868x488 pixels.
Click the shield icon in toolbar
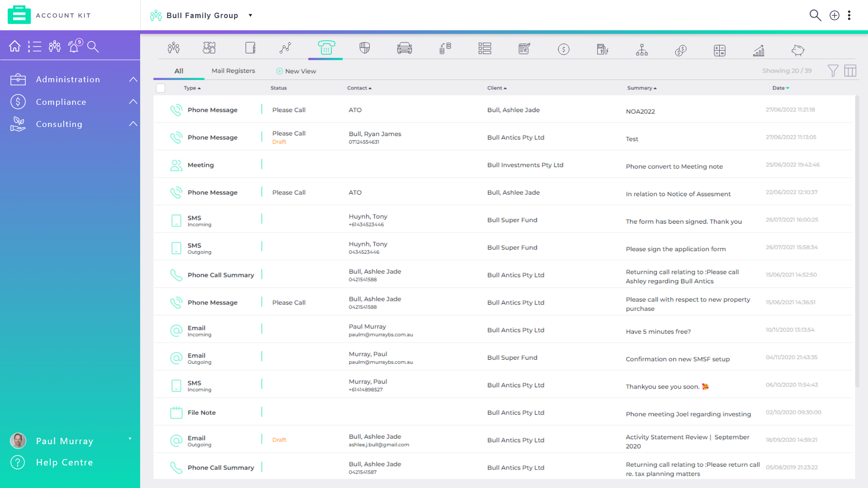[x=364, y=48]
